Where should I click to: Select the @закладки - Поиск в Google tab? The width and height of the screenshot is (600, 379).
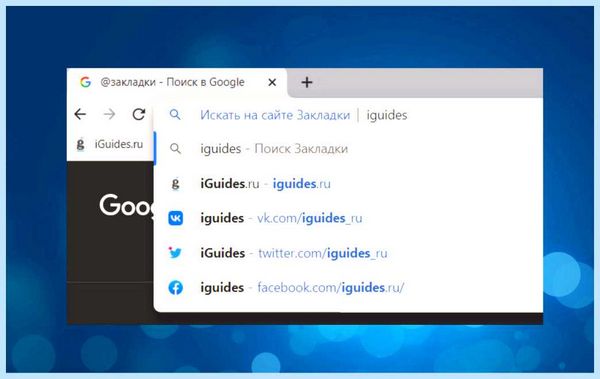click(177, 83)
